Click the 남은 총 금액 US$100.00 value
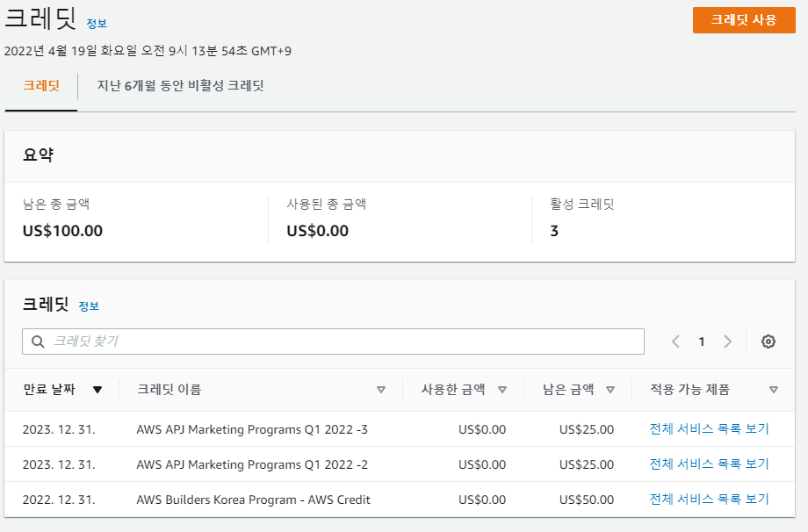The height and width of the screenshot is (532, 808). pyautogui.click(x=62, y=231)
